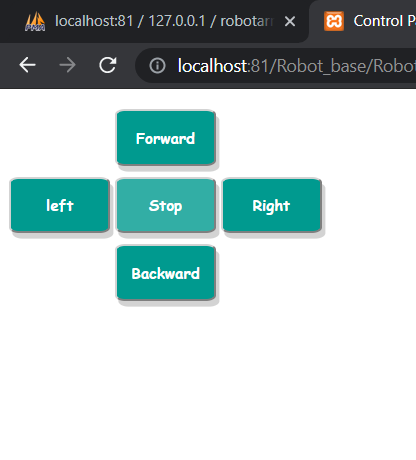Open the Control Panel XAMPP tab

[363, 21]
